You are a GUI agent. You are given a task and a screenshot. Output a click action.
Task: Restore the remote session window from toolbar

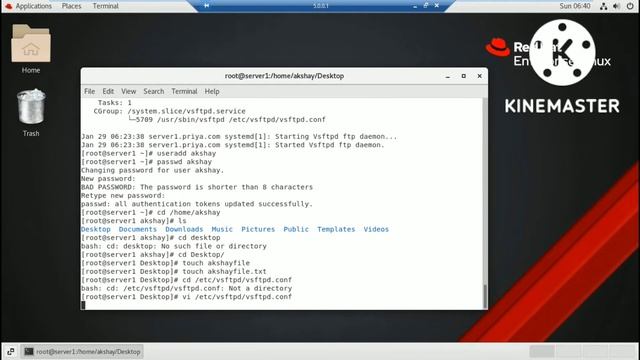click(426, 6)
